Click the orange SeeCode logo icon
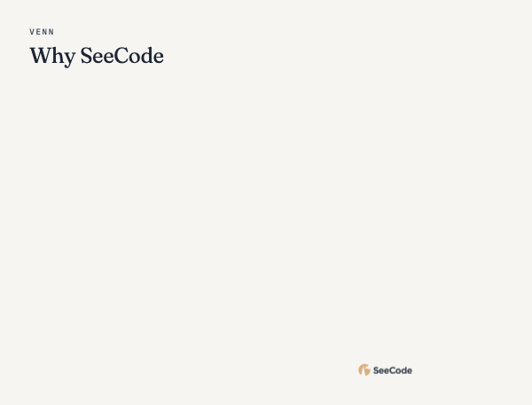 pyautogui.click(x=364, y=370)
